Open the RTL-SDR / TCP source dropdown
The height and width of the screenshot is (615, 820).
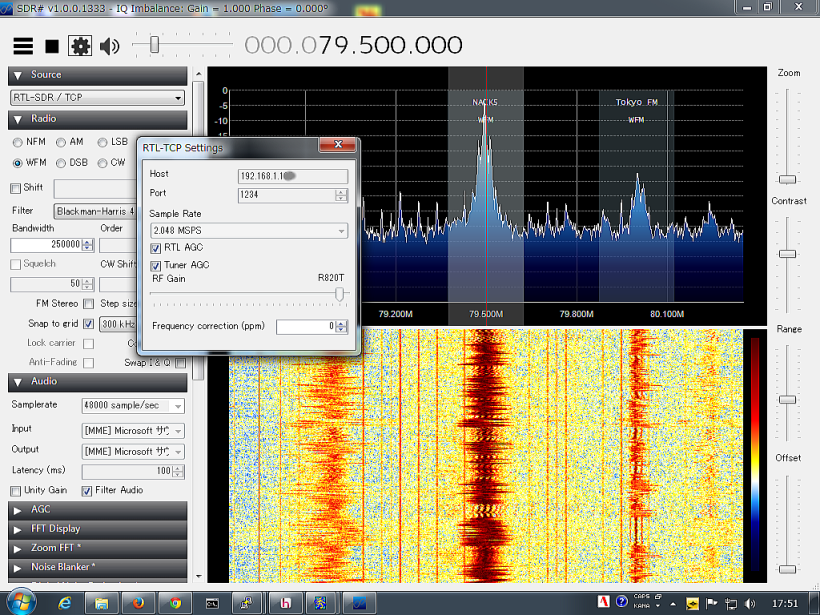click(98, 97)
